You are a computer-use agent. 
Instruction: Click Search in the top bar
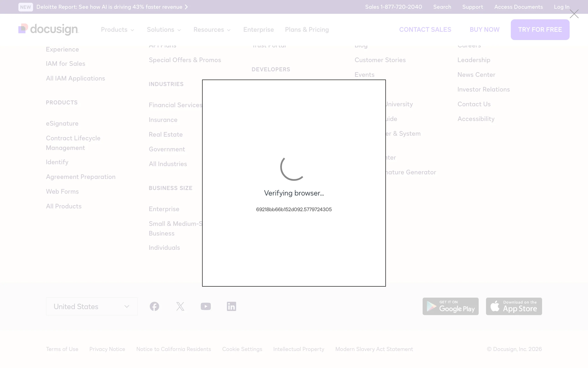point(442,7)
